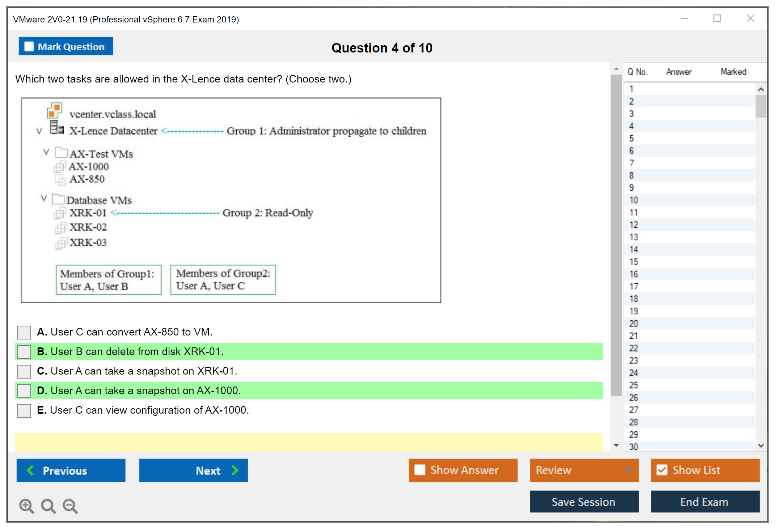Tick answer C checkbox about the XRK-01 snapshot
778x532 pixels.
pos(24,371)
